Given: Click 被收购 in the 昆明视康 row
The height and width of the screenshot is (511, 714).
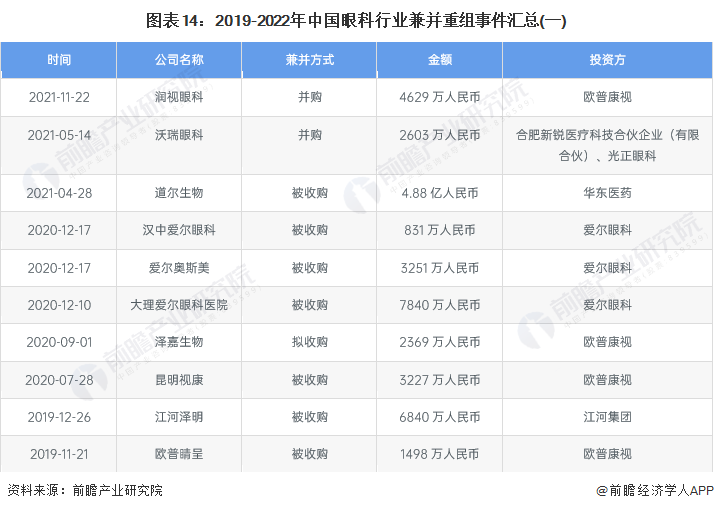Looking at the screenshot, I should pos(309,380).
